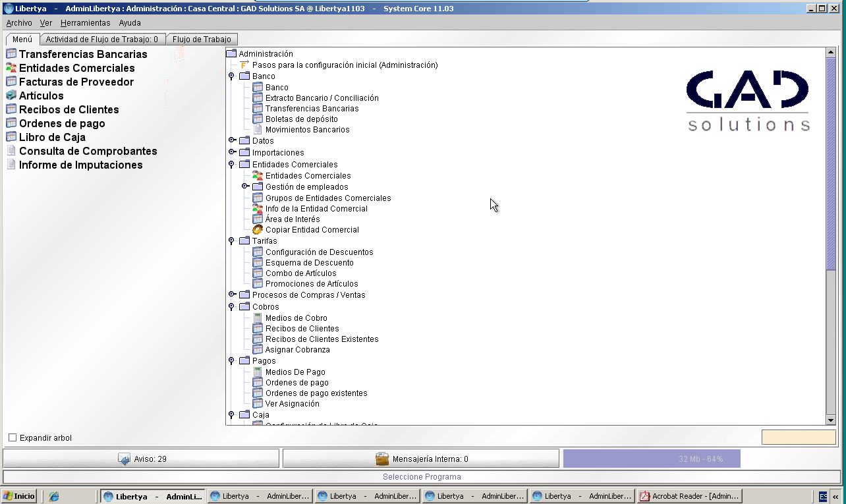Screen dimensions: 846x504
Task: Click Ordenes de pago shortcut icon
Action: click(x=11, y=123)
